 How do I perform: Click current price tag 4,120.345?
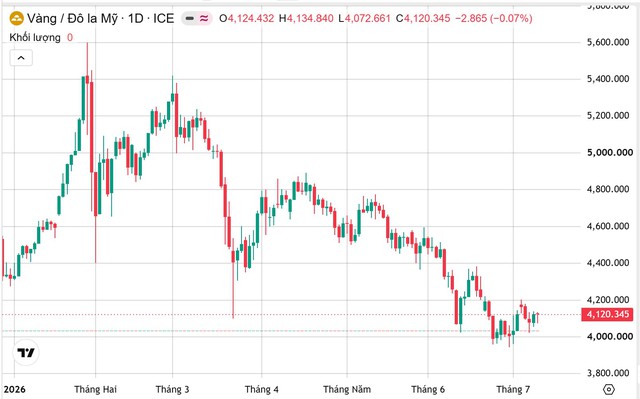pos(607,315)
